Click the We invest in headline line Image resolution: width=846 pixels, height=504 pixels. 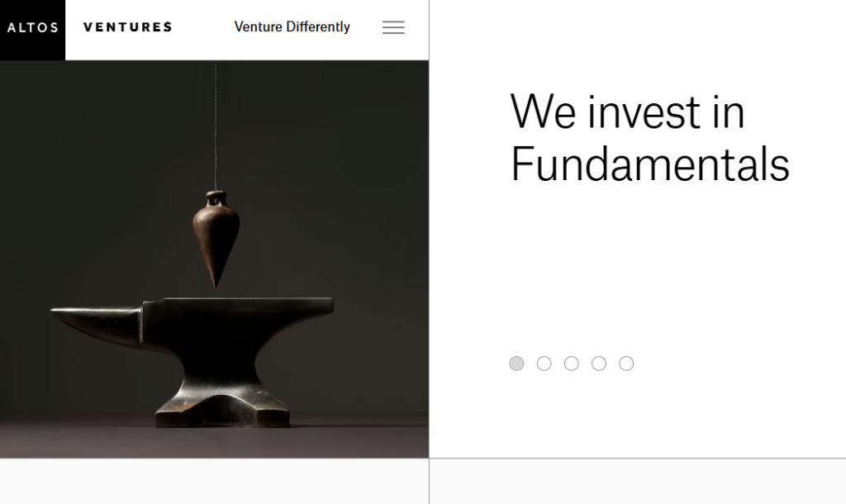[628, 112]
